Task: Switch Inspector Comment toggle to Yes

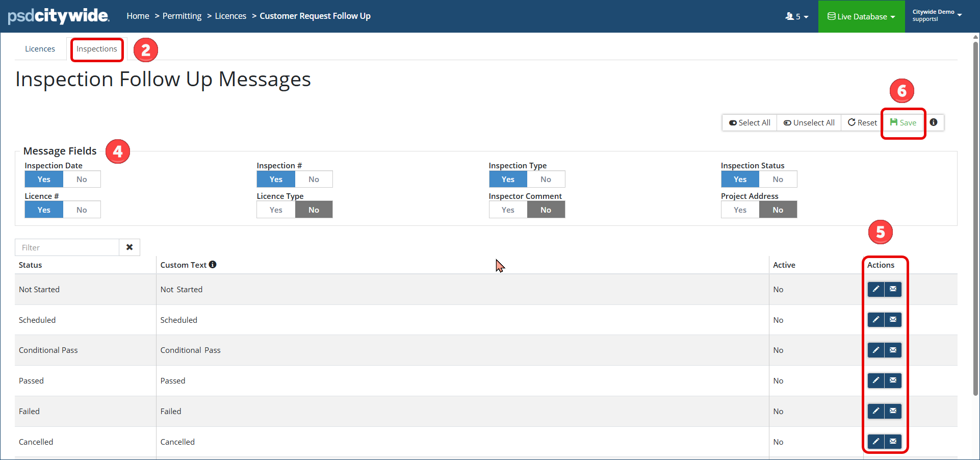Action: click(508, 210)
